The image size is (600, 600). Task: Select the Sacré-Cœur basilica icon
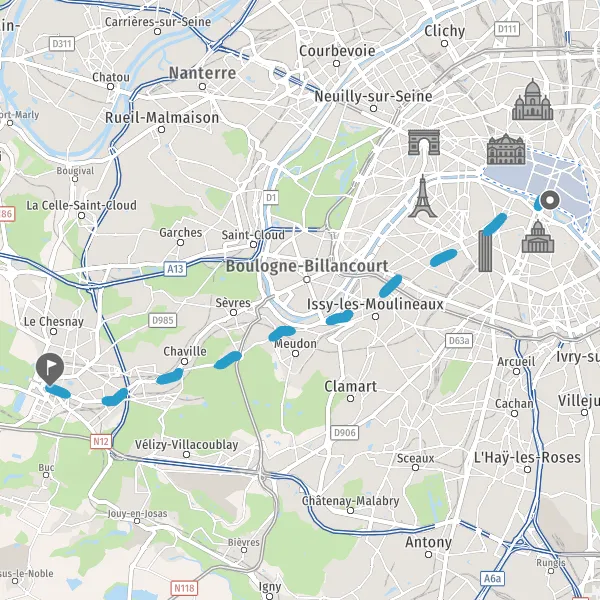point(532,99)
